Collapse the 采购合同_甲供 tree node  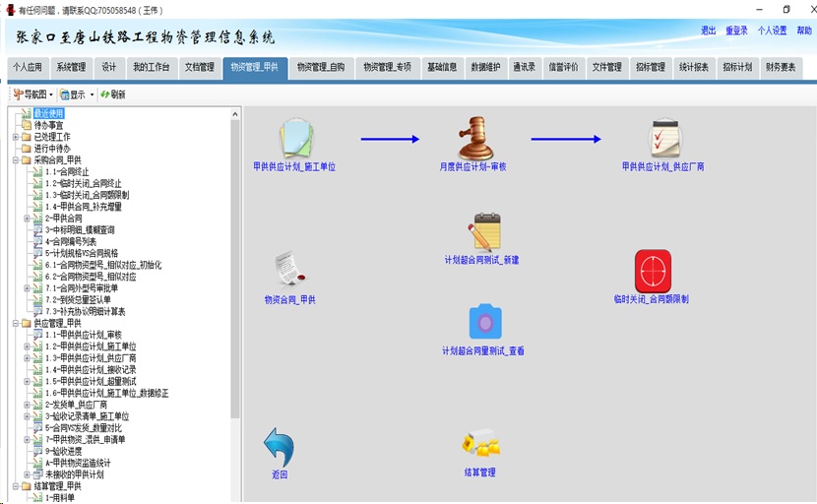pos(15,159)
